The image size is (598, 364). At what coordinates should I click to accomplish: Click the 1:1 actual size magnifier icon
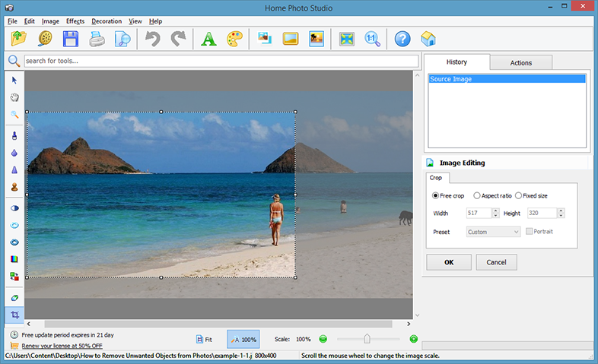[x=372, y=39]
